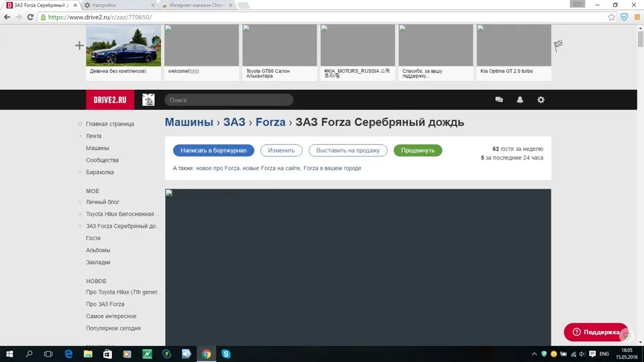
Task: Open Про ЗАЗ Forza sidebar link
Action: [x=105, y=304]
